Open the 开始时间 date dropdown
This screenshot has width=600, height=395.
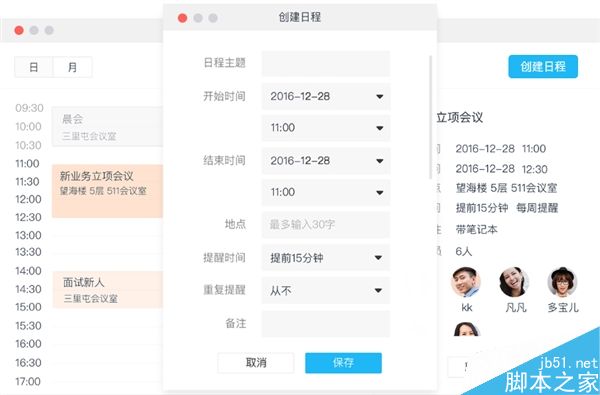(x=326, y=96)
